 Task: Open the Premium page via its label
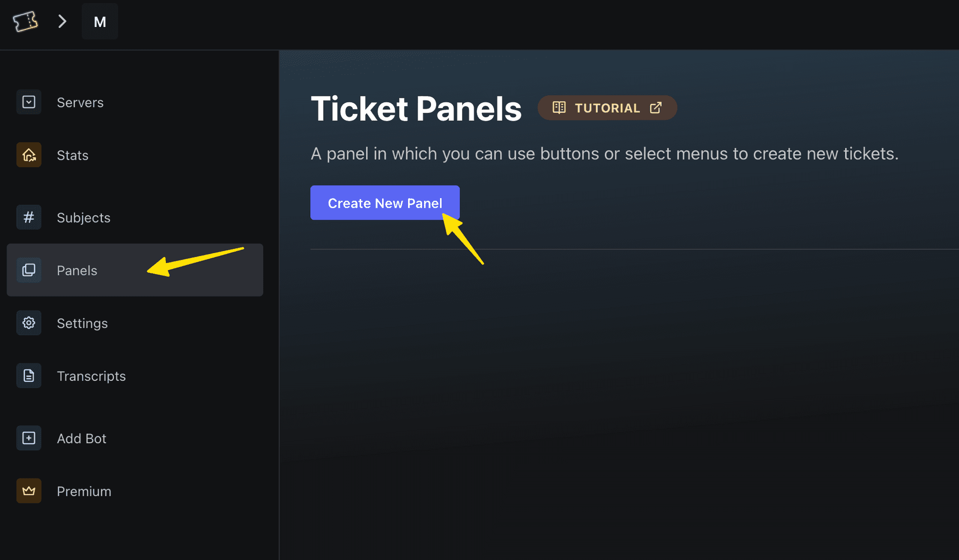(x=84, y=491)
